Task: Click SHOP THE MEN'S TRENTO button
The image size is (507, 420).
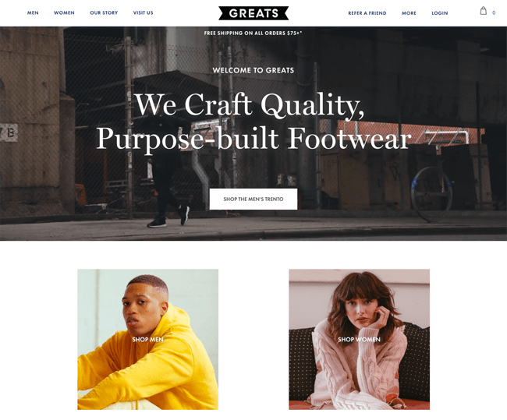Action: tap(253, 199)
